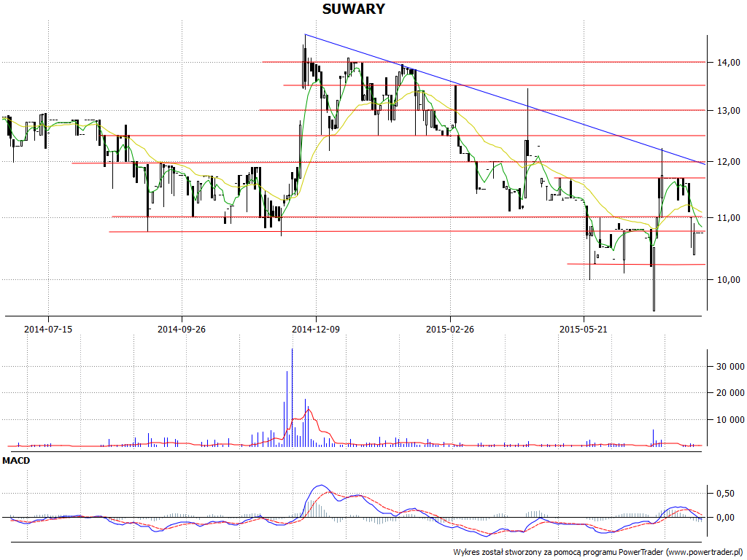
Task: Click the SUWARY chart title
Action: [353, 9]
